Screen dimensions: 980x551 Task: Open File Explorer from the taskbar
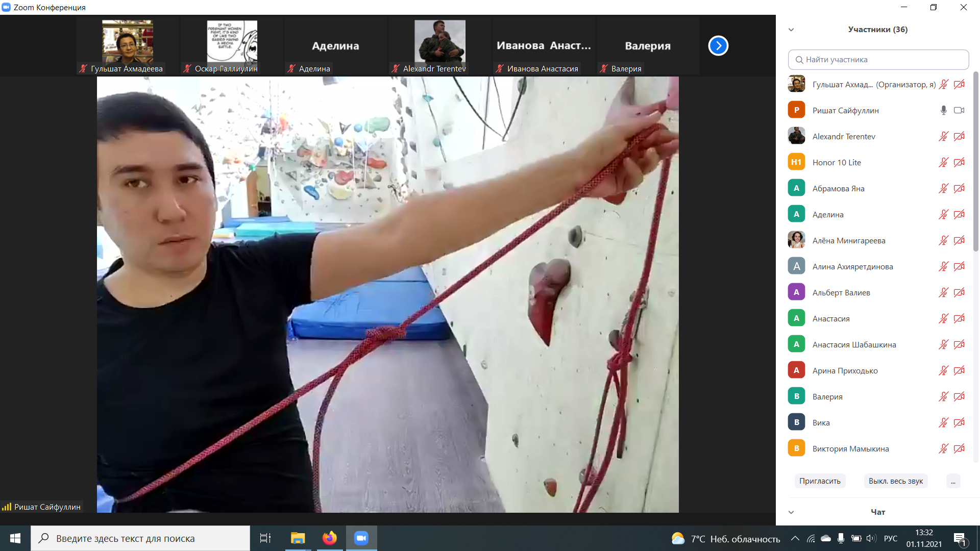click(x=298, y=538)
